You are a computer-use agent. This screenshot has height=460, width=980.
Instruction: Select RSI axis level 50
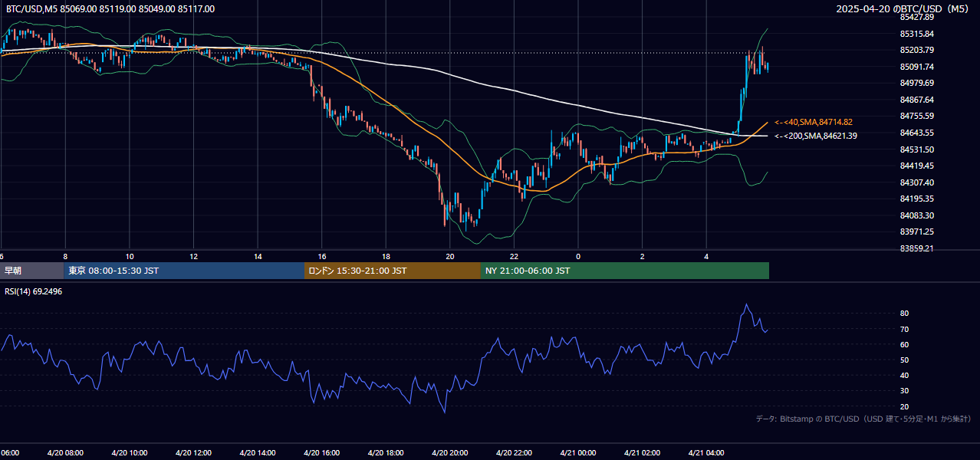pos(905,360)
